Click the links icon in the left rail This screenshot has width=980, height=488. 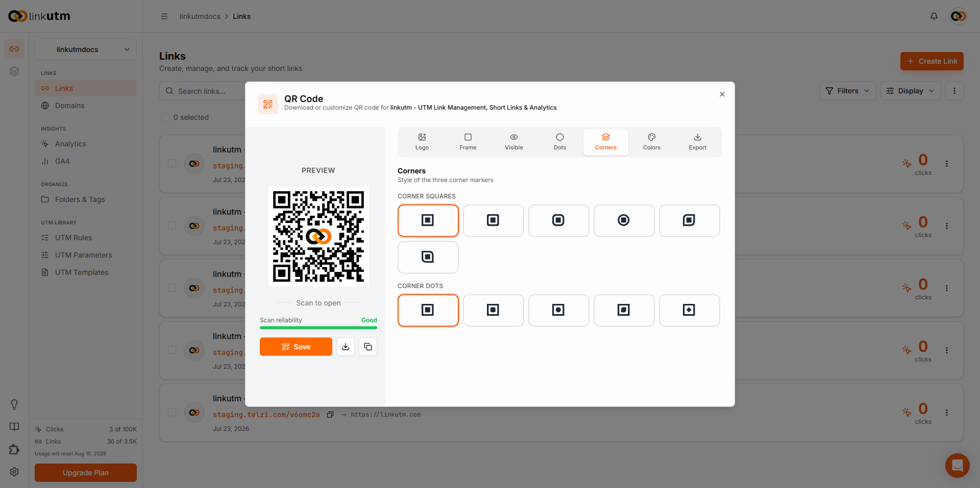14,49
